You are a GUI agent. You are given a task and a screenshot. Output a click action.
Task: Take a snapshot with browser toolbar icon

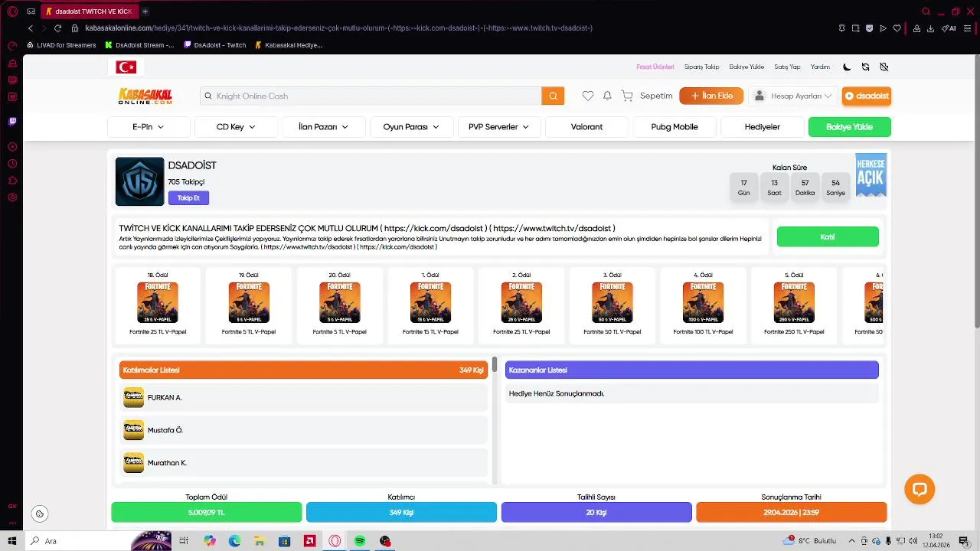pos(855,28)
